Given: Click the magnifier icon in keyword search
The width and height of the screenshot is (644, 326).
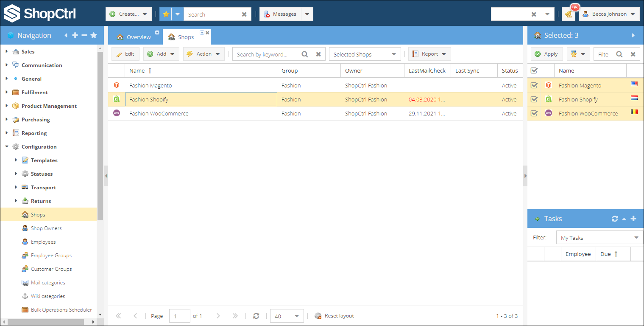Looking at the screenshot, I should pos(305,54).
